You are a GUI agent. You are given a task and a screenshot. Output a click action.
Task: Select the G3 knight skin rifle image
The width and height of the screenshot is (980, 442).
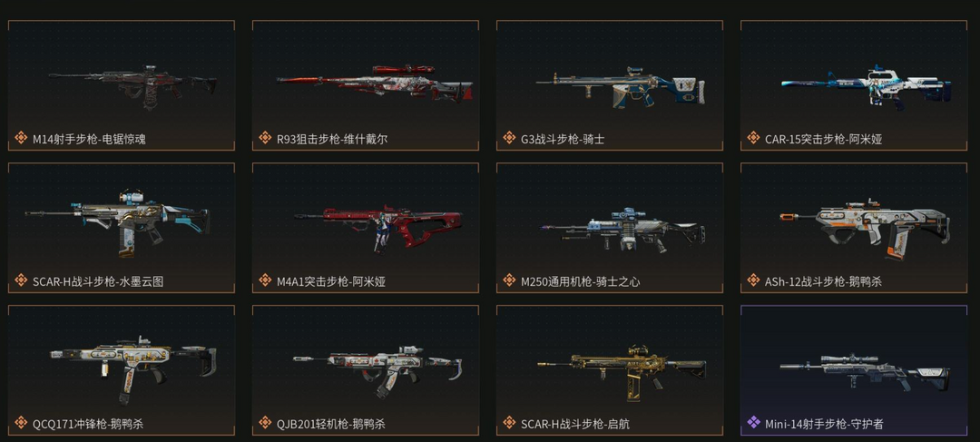[x=621, y=87]
